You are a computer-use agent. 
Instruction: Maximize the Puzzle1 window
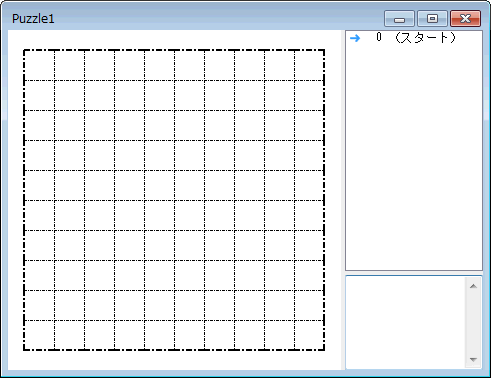click(432, 18)
